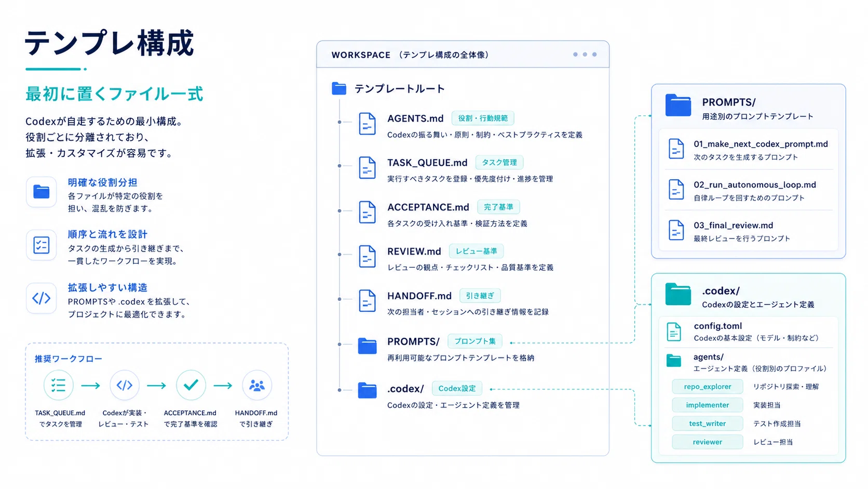Click the 拡張しやすい構造 heading
Screen dimensions: 868x489
(107, 287)
